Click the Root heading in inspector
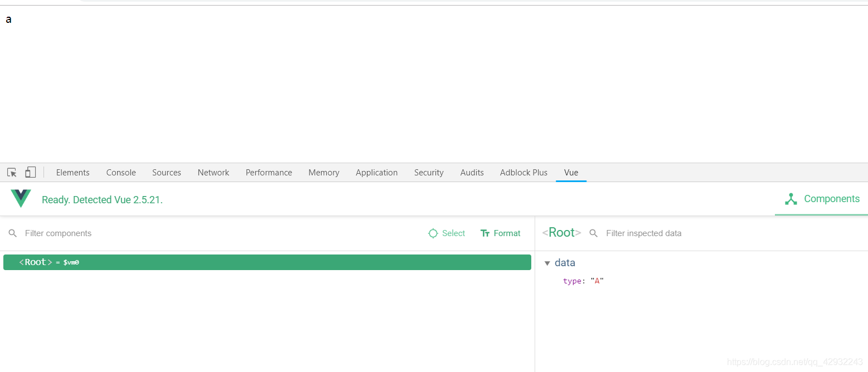Viewport: 868px width, 372px height. tap(561, 233)
